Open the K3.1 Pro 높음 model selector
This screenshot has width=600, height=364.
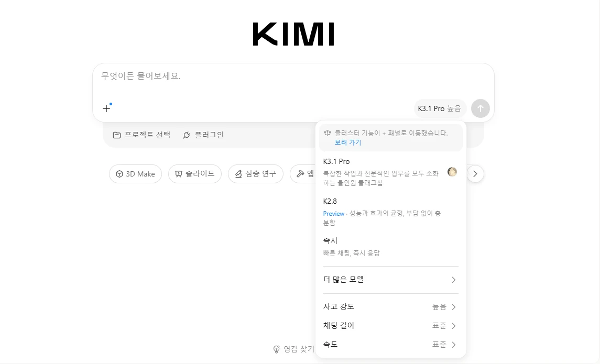[x=440, y=108]
